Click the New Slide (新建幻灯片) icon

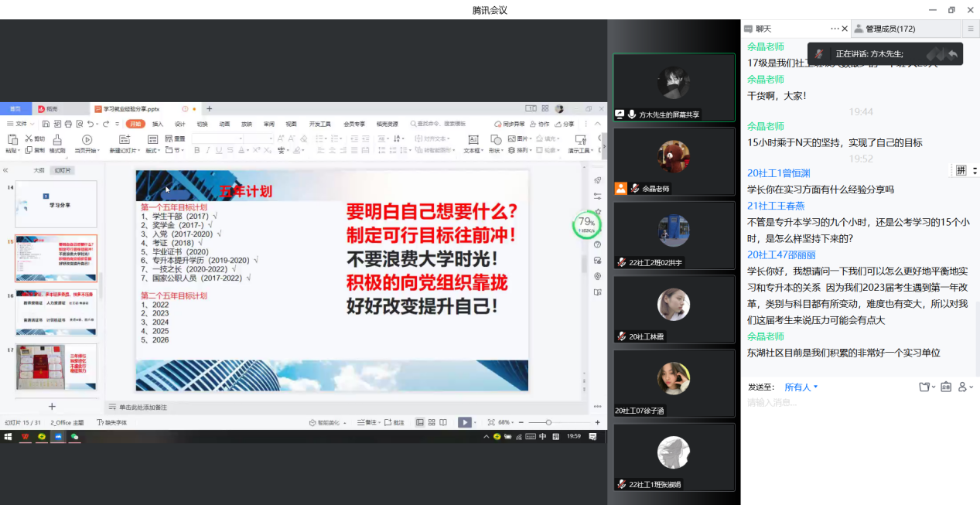click(125, 139)
